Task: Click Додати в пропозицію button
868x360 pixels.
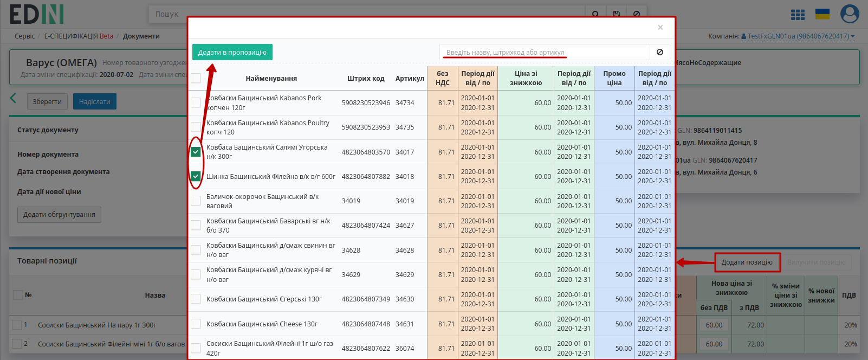Action: pos(232,52)
